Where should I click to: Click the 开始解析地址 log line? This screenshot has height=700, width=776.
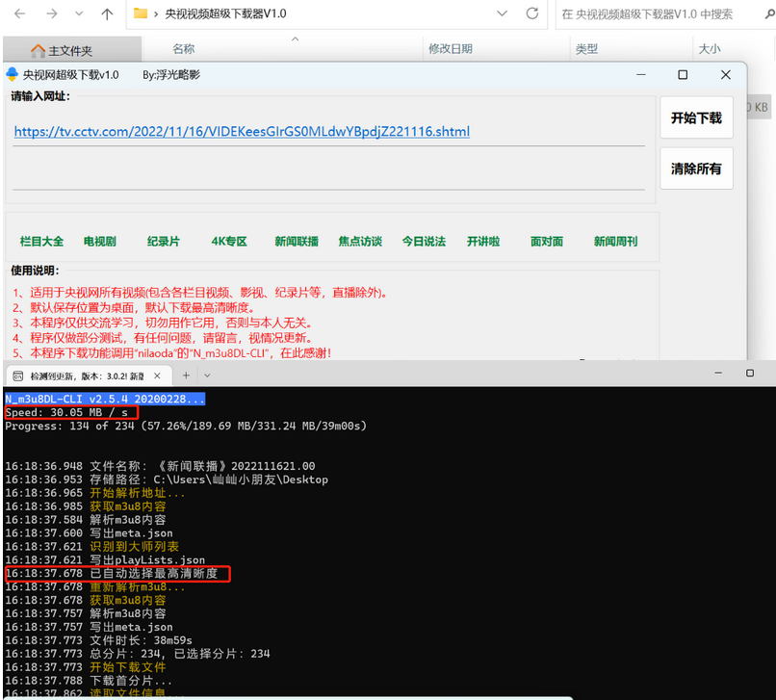click(x=95, y=493)
